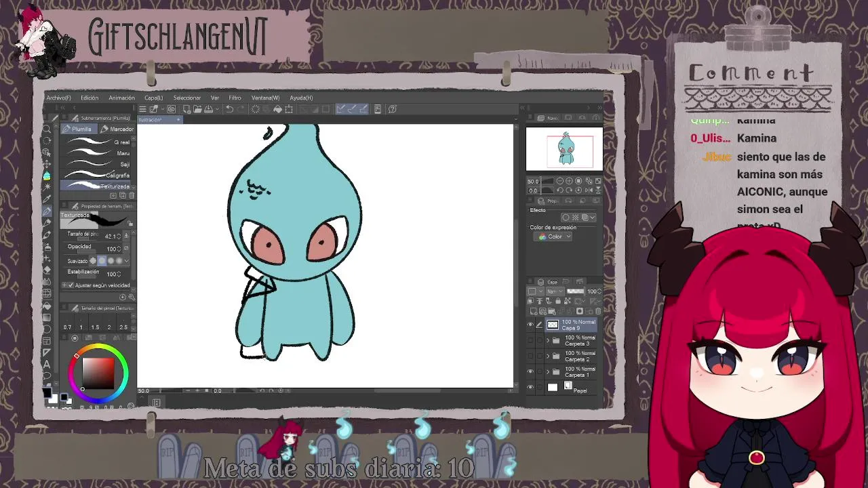Select second Suavizado anti-aliasing option

pos(102,261)
